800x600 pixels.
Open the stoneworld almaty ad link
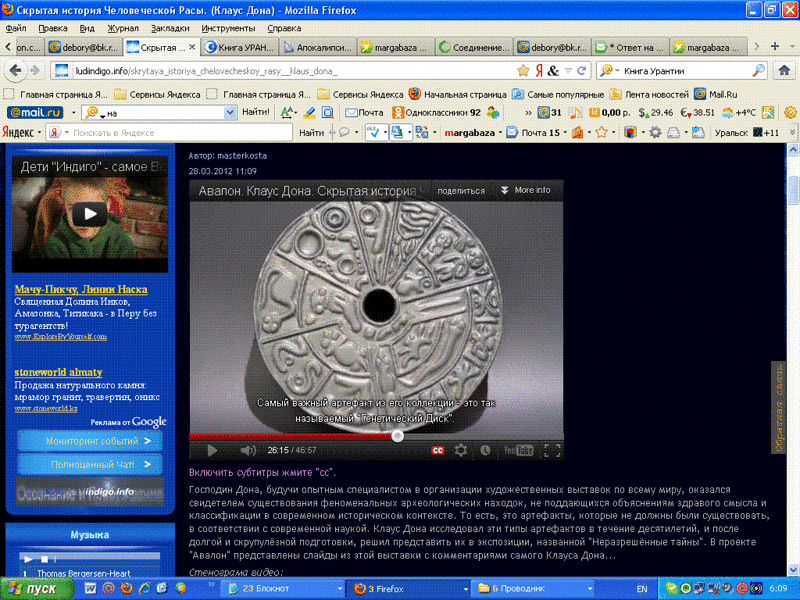(58, 372)
